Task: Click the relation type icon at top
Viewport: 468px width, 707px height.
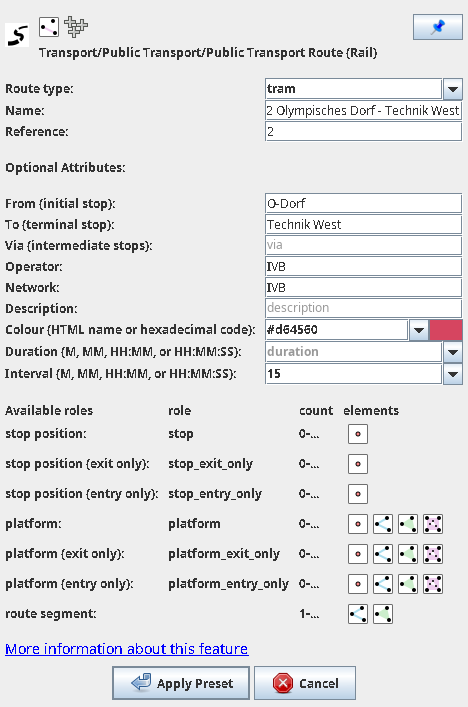Action: coord(76,27)
